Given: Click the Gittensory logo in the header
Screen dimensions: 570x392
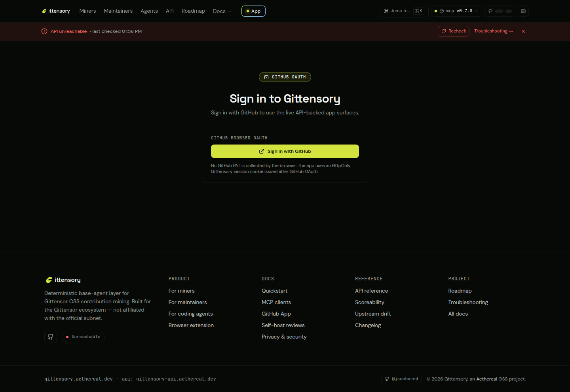Looking at the screenshot, I should 56,11.
